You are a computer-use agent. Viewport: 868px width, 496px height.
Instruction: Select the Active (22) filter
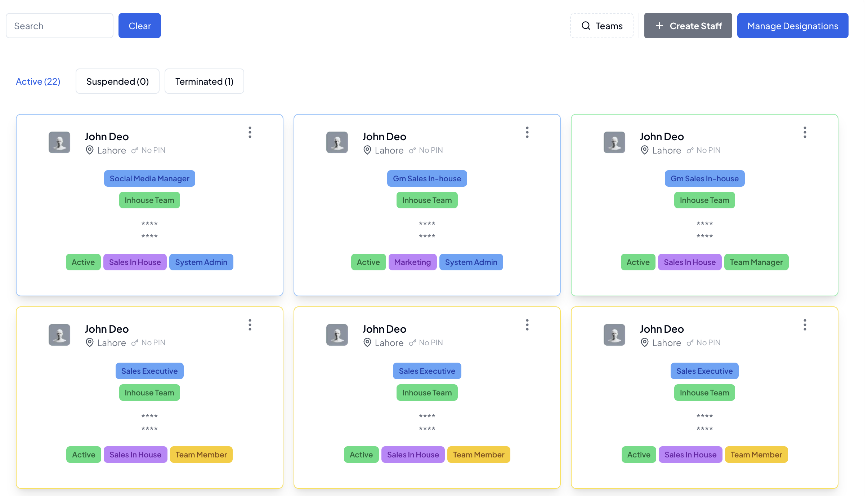pos(38,81)
